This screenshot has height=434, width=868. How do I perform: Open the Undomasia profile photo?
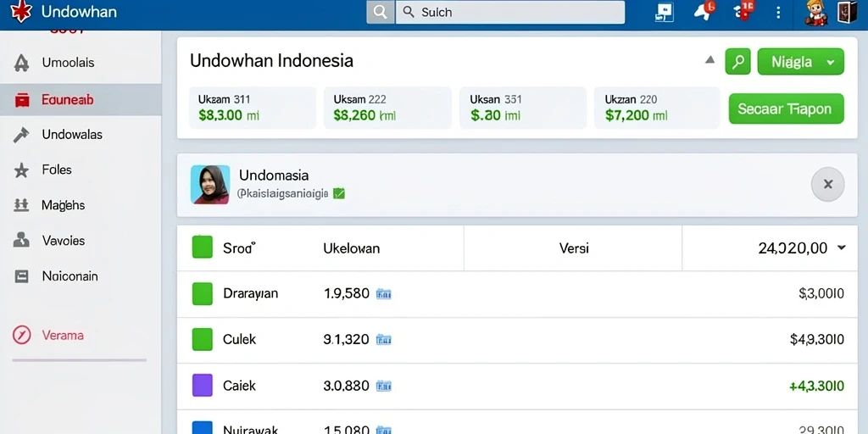pos(210,184)
